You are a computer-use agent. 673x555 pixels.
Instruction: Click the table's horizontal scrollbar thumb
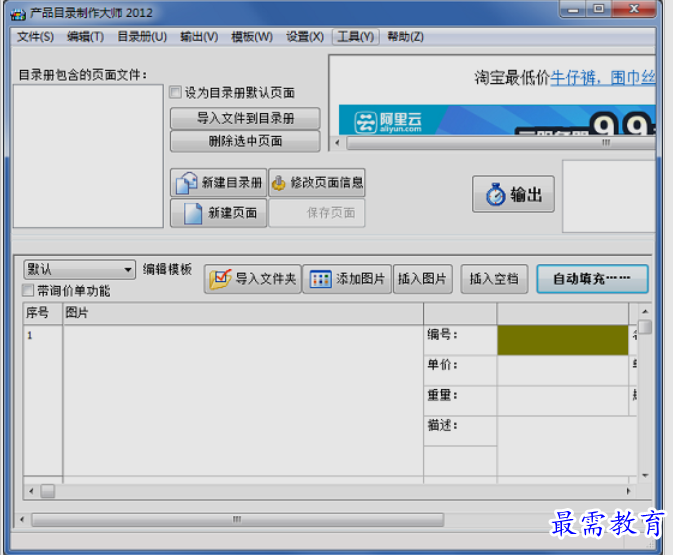[48, 491]
